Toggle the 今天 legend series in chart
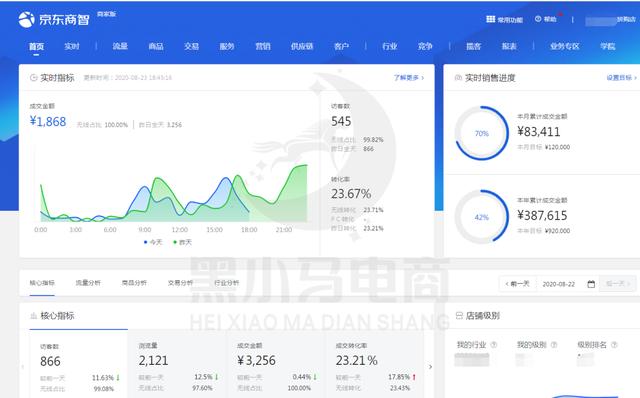 coord(153,242)
